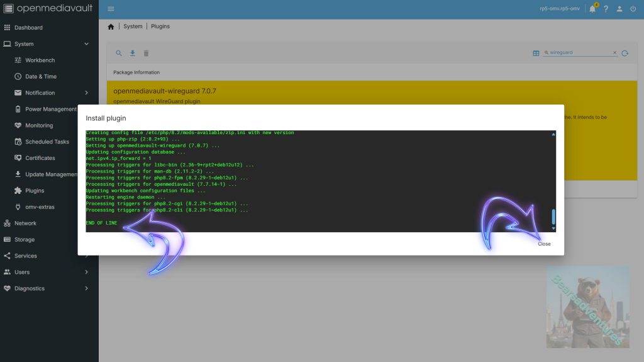Expand the Diagnostics menu in sidebar
The height and width of the screenshot is (362, 644).
tap(87, 288)
